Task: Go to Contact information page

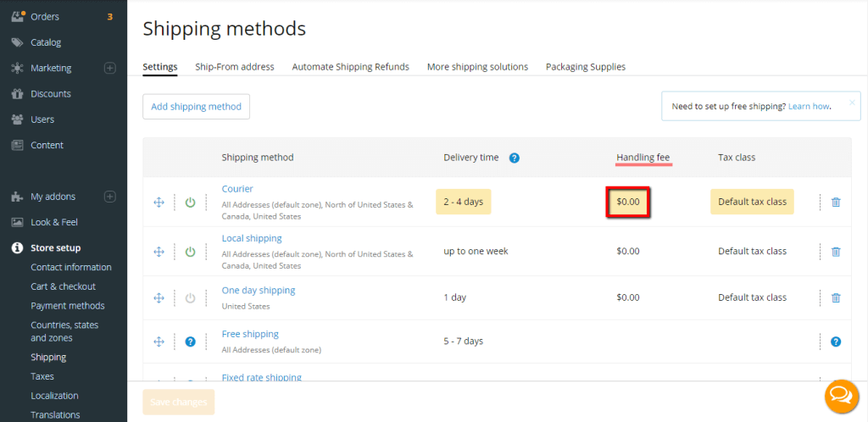Action: pos(71,267)
